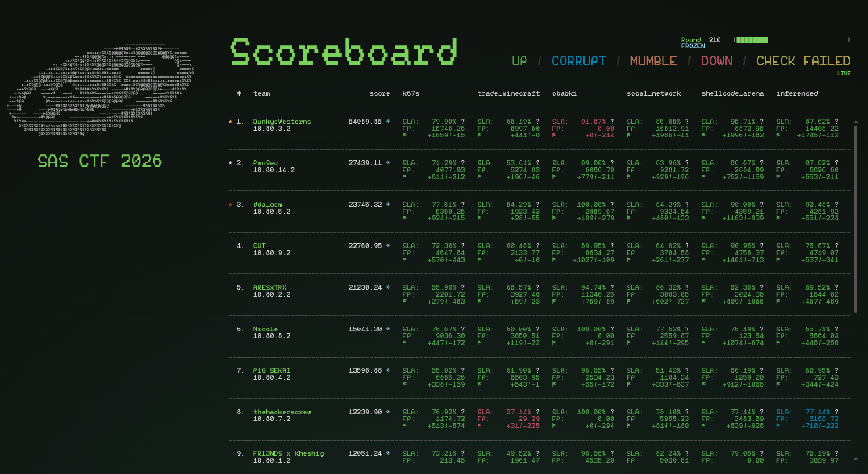Image resolution: width=868 pixels, height=474 pixels.
Task: Click the blue flag in thehackerscrew inferenced cell
Action: tap(778, 426)
